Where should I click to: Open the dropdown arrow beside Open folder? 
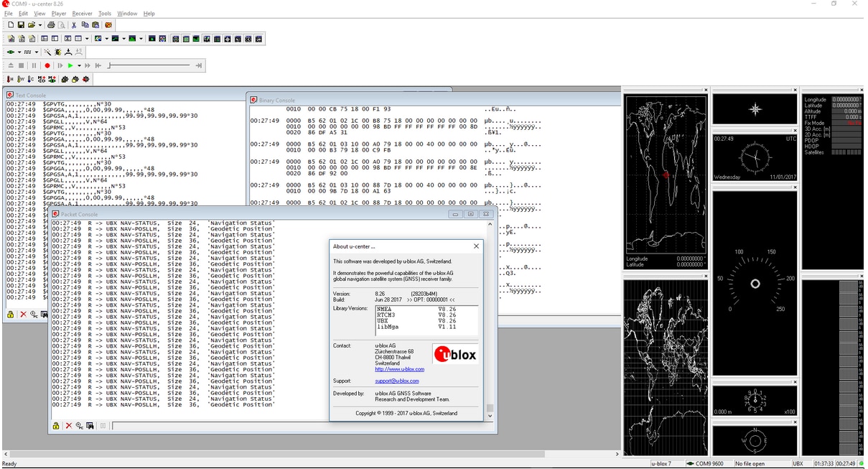pyautogui.click(x=40, y=24)
